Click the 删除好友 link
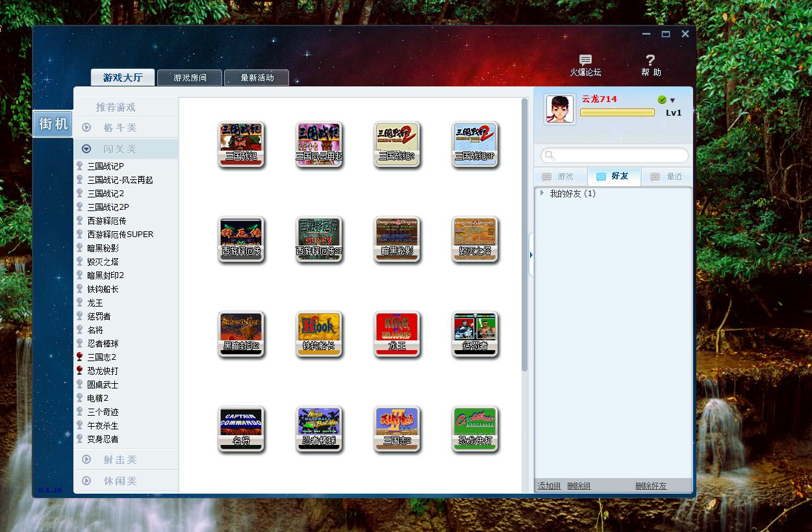 651,486
